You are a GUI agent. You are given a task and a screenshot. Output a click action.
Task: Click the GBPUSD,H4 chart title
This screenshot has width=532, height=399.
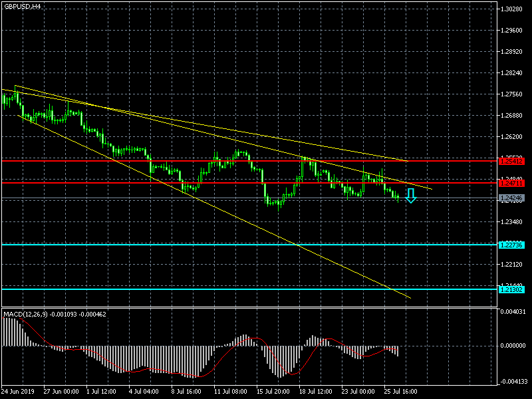[22, 6]
